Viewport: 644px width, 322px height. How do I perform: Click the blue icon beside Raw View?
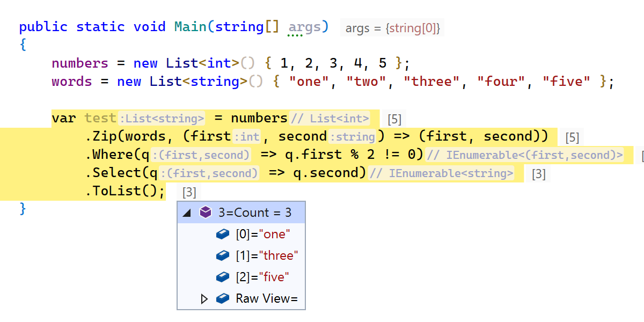(x=223, y=298)
